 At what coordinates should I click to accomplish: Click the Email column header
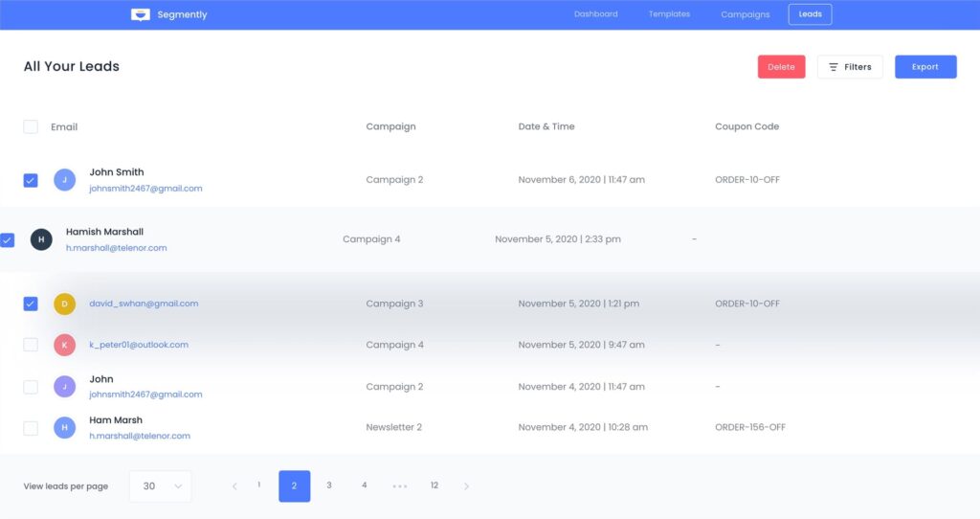(64, 127)
